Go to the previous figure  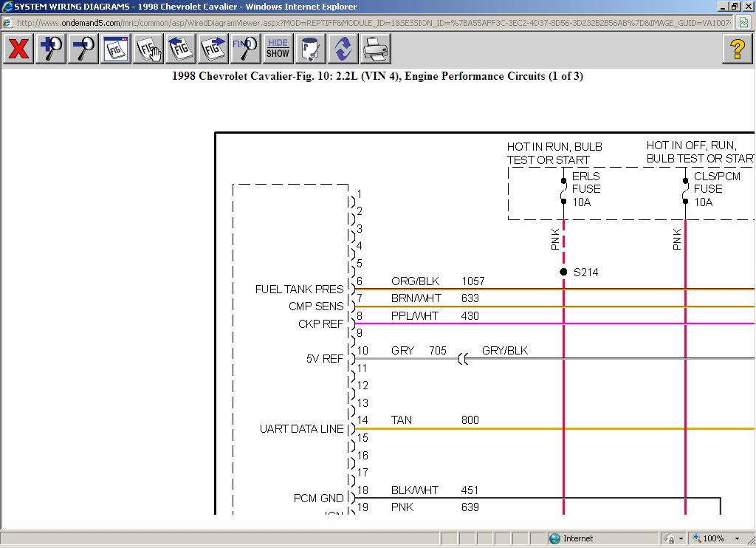(181, 49)
